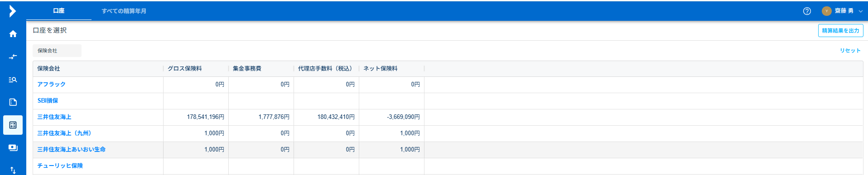Select the calculator settlement sidebar icon
Screen dimensions: 868x175
pos(13,125)
